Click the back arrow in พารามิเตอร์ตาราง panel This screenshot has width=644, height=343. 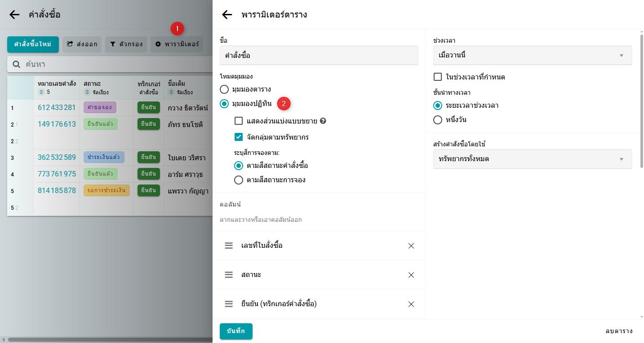coord(227,15)
